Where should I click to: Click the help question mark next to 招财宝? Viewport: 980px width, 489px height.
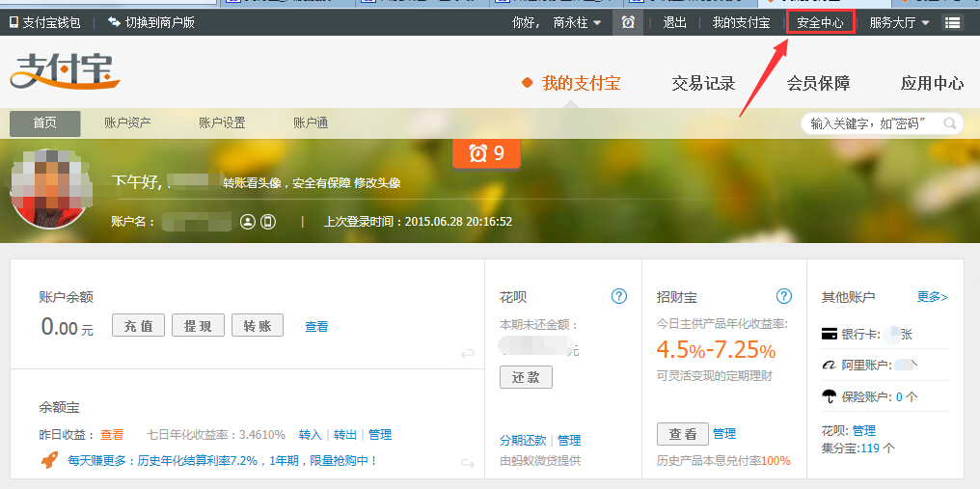pos(784,296)
